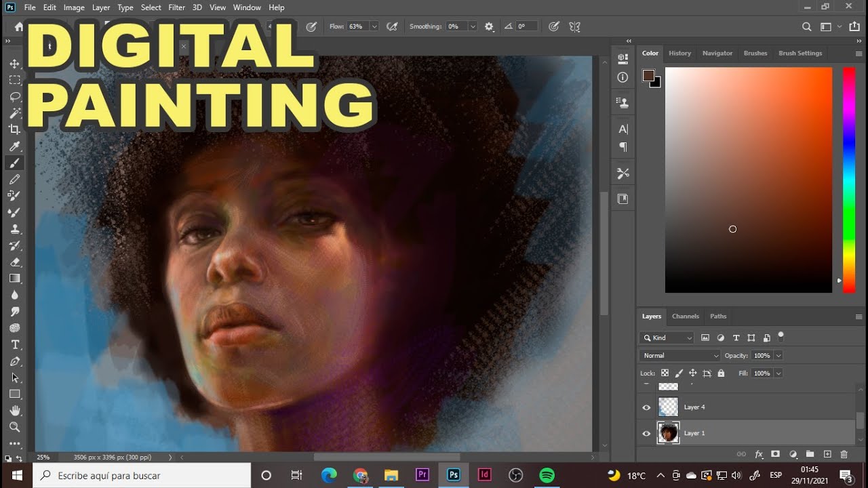868x488 pixels.
Task: Pick the Crop tool
Action: click(14, 129)
